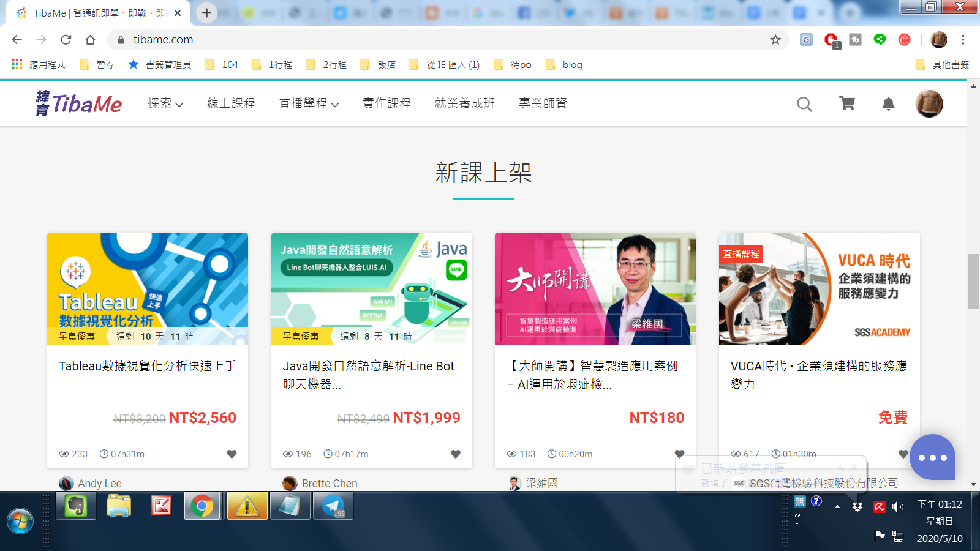
Task: Open the Windows Start button
Action: 20,520
